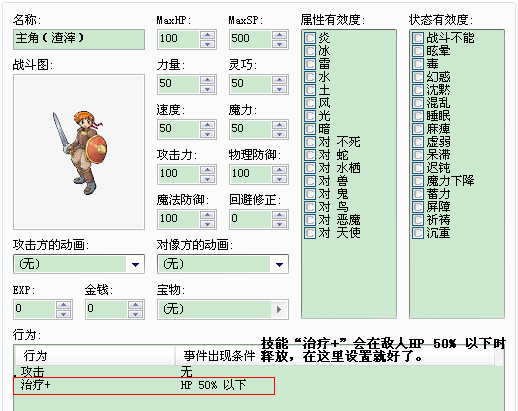Tick the 冰 element checkbox

pos(310,51)
